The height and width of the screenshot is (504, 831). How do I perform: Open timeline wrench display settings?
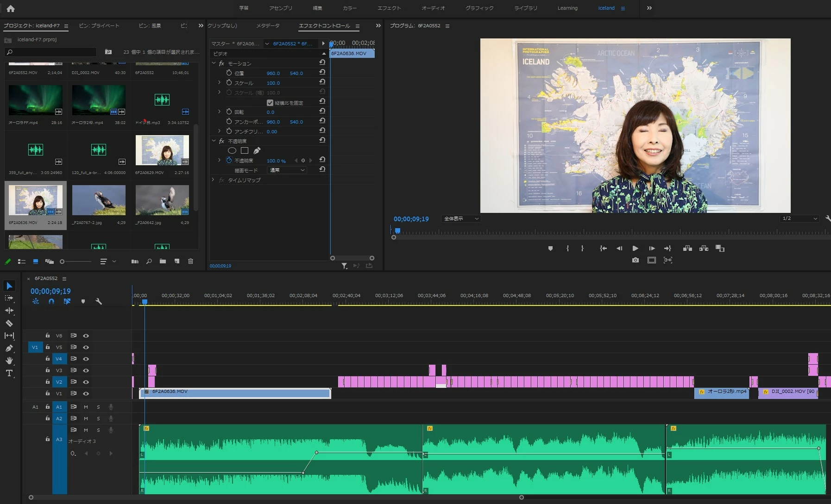pyautogui.click(x=99, y=301)
